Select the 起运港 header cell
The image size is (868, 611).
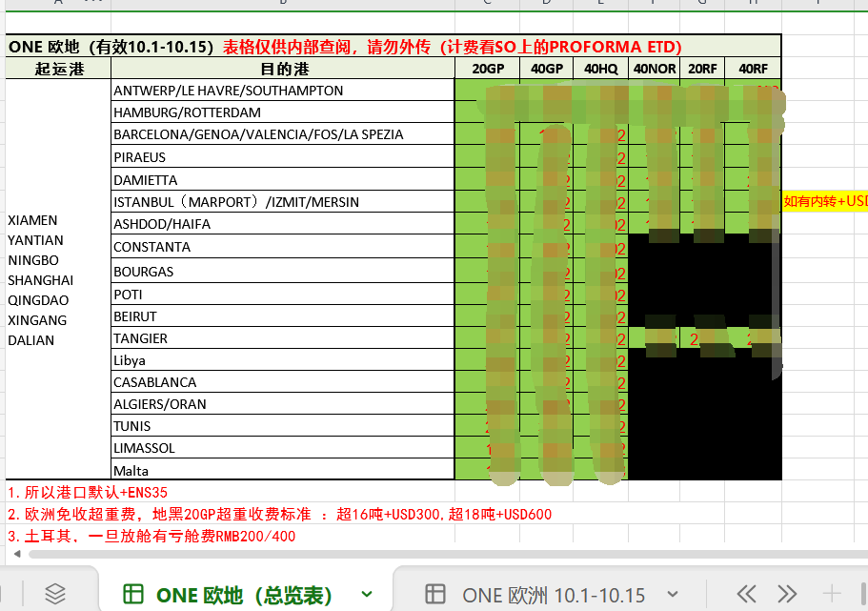(x=58, y=69)
